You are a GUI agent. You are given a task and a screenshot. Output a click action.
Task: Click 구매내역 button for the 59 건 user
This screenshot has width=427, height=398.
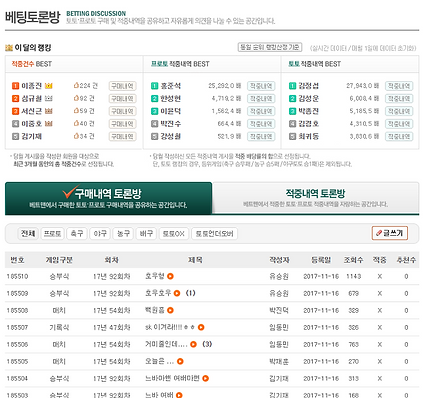(122, 111)
